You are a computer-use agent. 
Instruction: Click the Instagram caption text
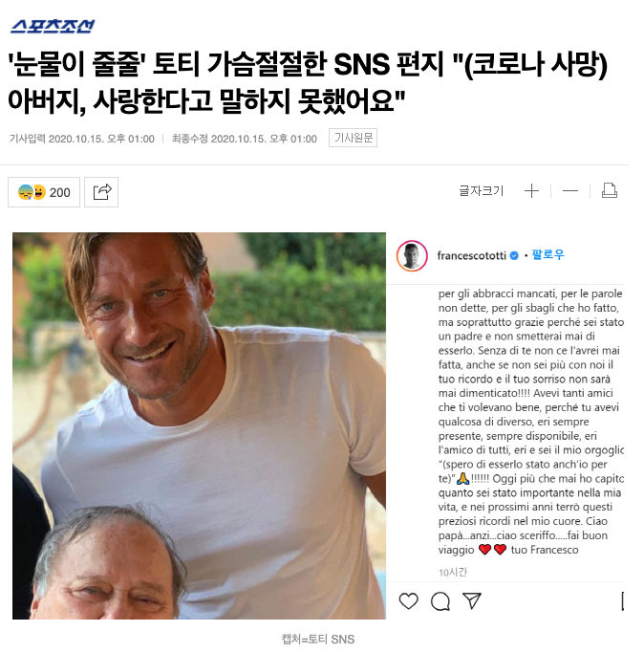(530, 422)
